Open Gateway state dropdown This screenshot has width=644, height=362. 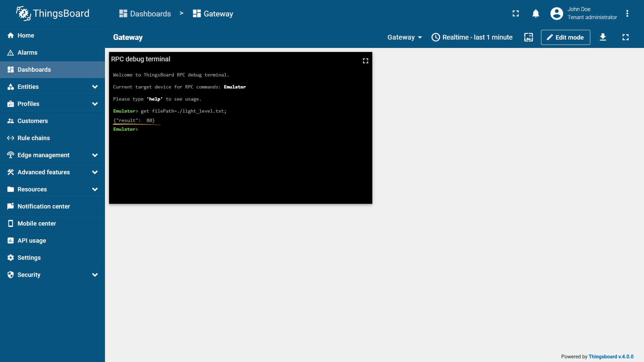(404, 37)
